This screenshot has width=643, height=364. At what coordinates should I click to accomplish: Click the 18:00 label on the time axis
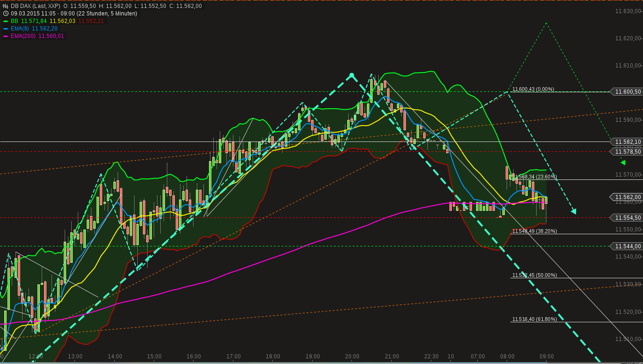(273, 357)
